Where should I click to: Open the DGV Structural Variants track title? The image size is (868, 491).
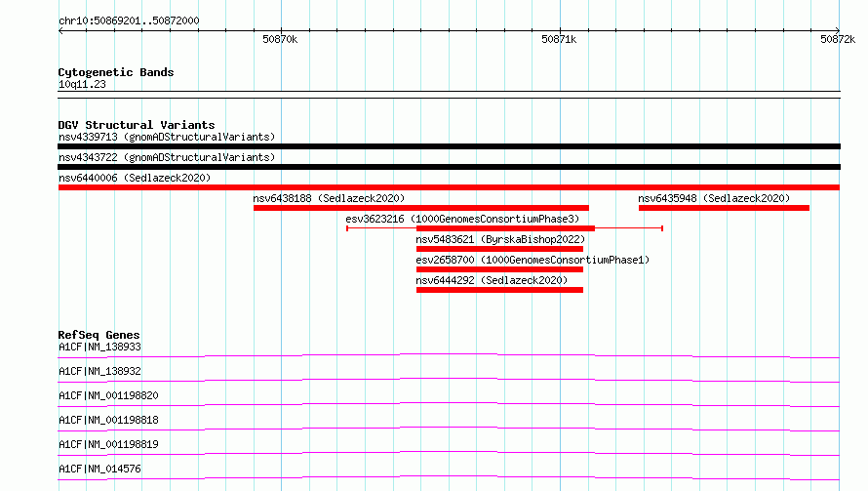(137, 125)
